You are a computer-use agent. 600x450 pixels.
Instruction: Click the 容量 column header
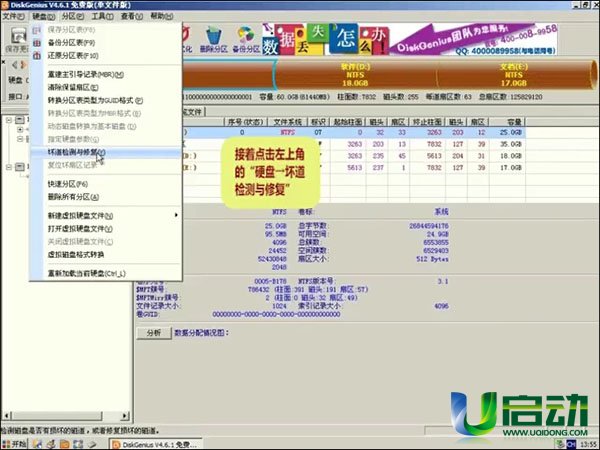pyautogui.click(x=507, y=122)
